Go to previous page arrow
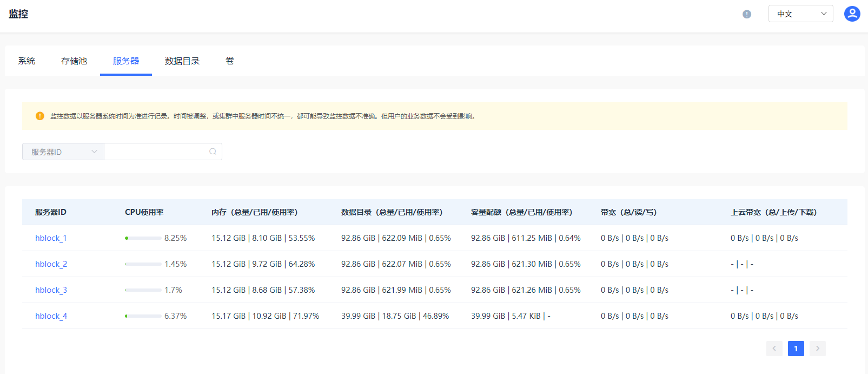Image resolution: width=868 pixels, height=374 pixels. click(x=774, y=349)
